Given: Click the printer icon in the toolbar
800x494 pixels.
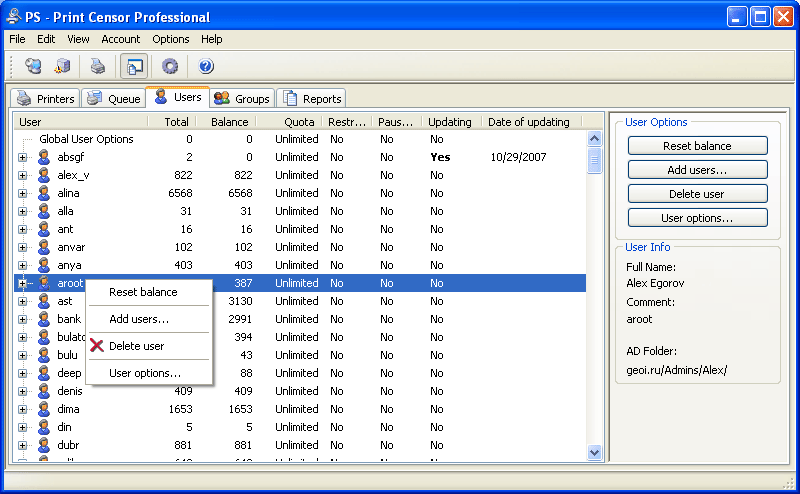Looking at the screenshot, I should [97, 66].
